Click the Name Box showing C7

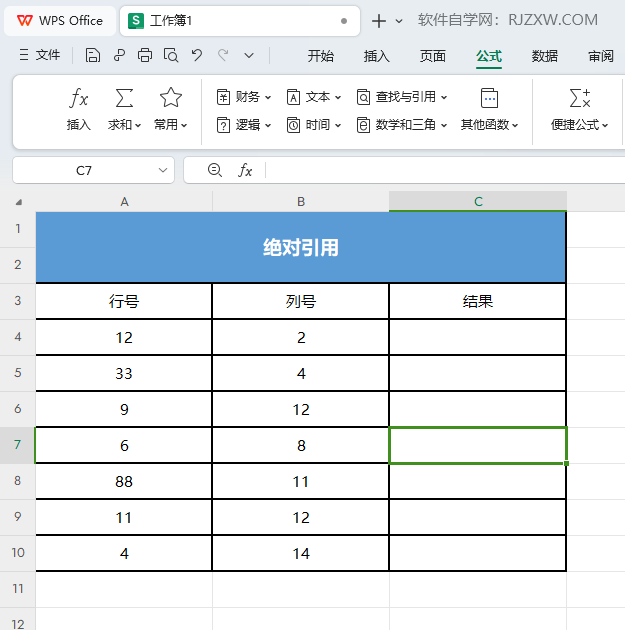[84, 171]
